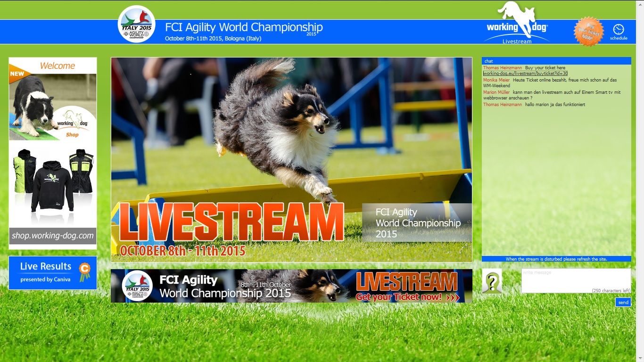Click the 'hallo marion ja das funktioniert' message
644x362 pixels.
(555, 105)
